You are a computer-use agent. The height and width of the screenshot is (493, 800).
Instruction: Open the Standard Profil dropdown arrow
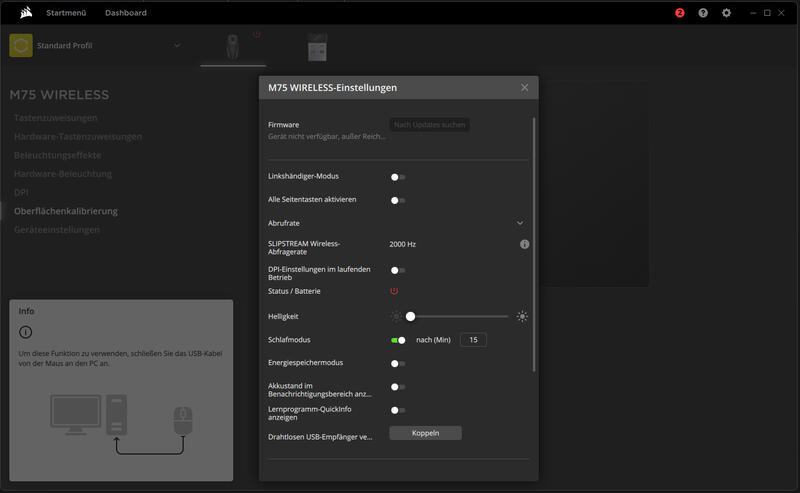177,45
